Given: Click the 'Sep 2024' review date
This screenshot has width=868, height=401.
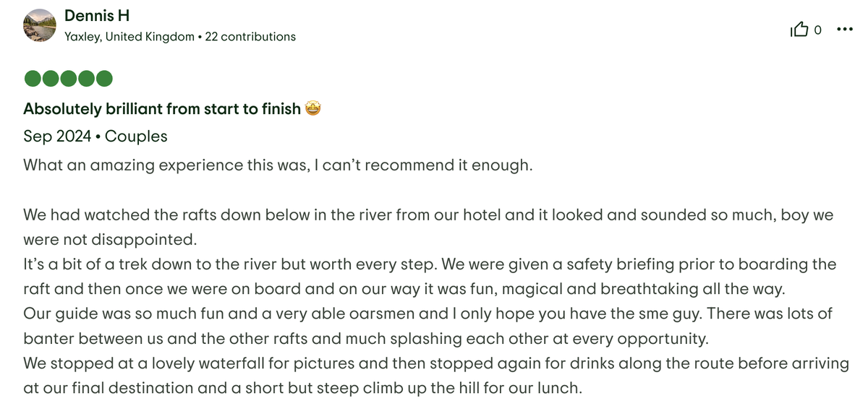Looking at the screenshot, I should point(57,137).
